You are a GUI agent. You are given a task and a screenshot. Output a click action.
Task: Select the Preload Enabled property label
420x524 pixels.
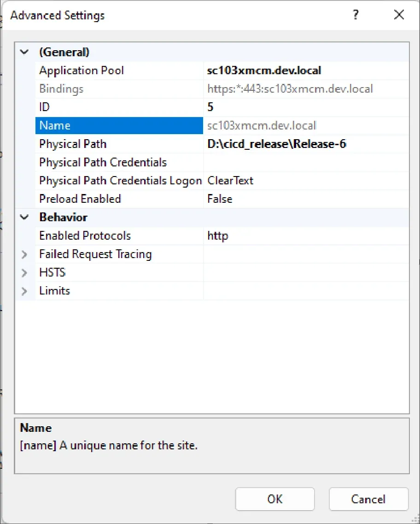[x=80, y=199]
